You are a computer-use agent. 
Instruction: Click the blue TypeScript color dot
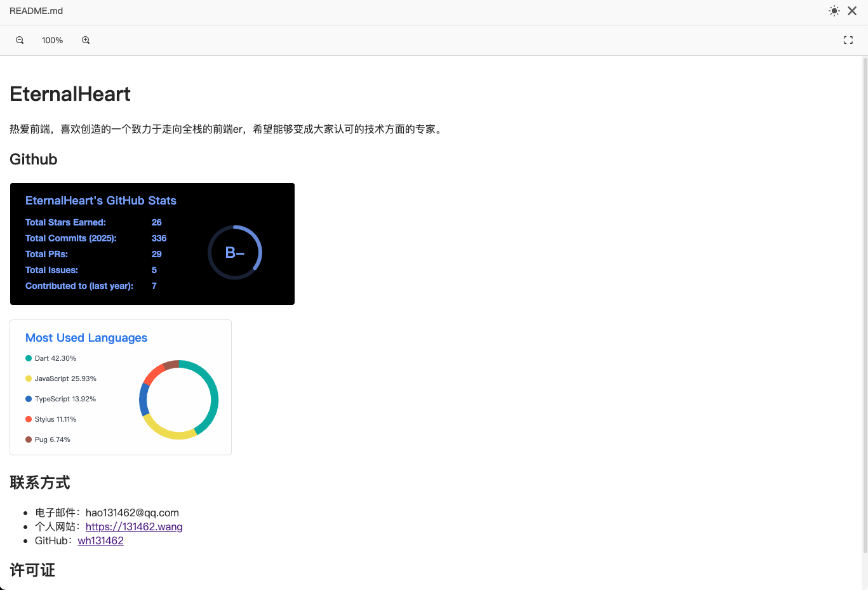pos(29,399)
